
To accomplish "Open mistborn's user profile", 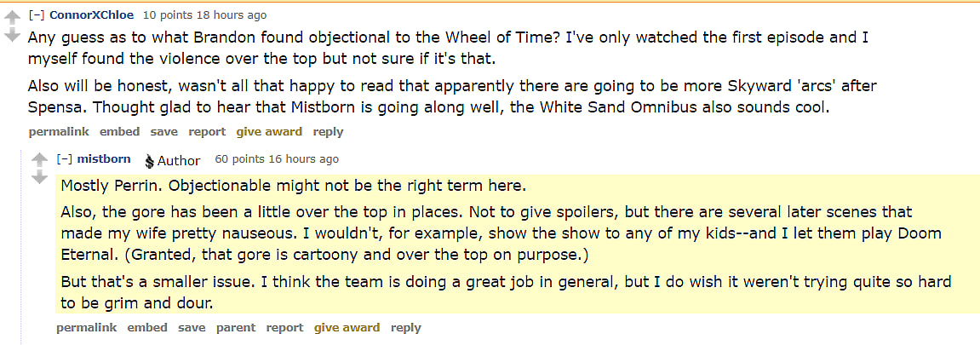I will pyautogui.click(x=104, y=159).
